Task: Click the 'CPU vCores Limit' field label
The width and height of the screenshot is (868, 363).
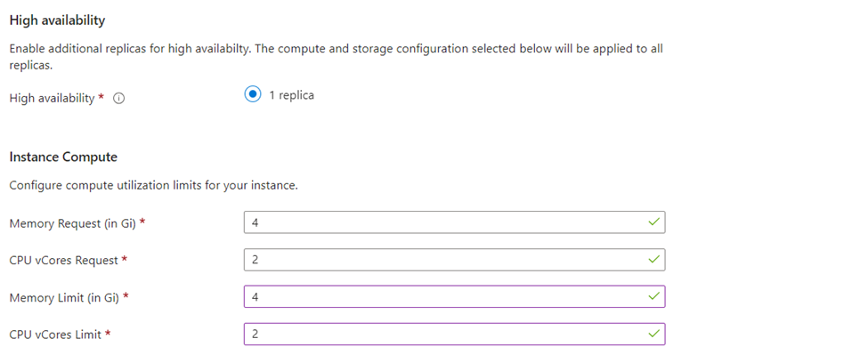Action: (56, 335)
